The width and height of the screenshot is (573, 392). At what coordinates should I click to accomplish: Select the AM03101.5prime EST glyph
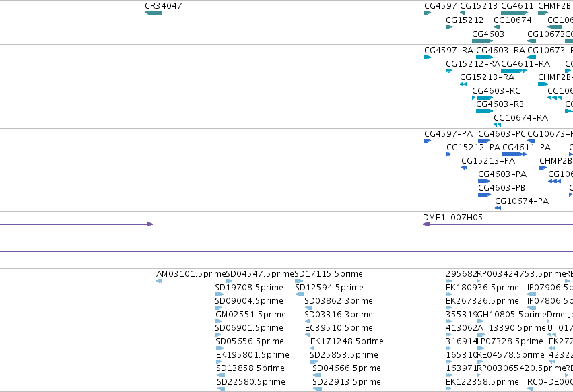coord(159,281)
